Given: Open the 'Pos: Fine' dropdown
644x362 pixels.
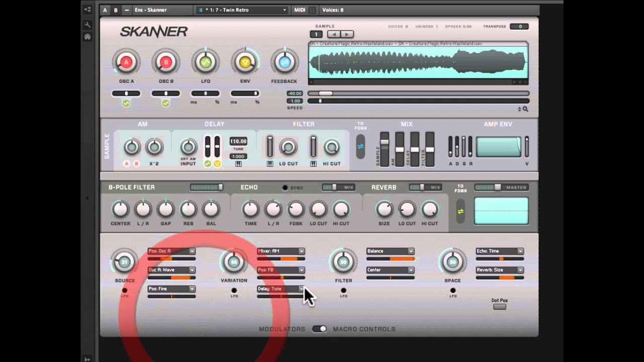Looking at the screenshot, I should [x=172, y=289].
